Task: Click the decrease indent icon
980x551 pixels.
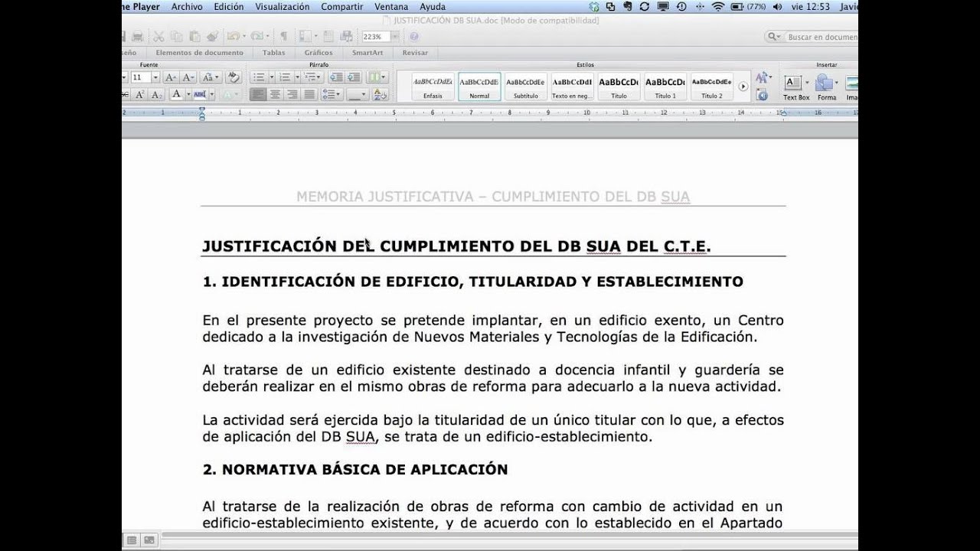Action: [x=336, y=77]
